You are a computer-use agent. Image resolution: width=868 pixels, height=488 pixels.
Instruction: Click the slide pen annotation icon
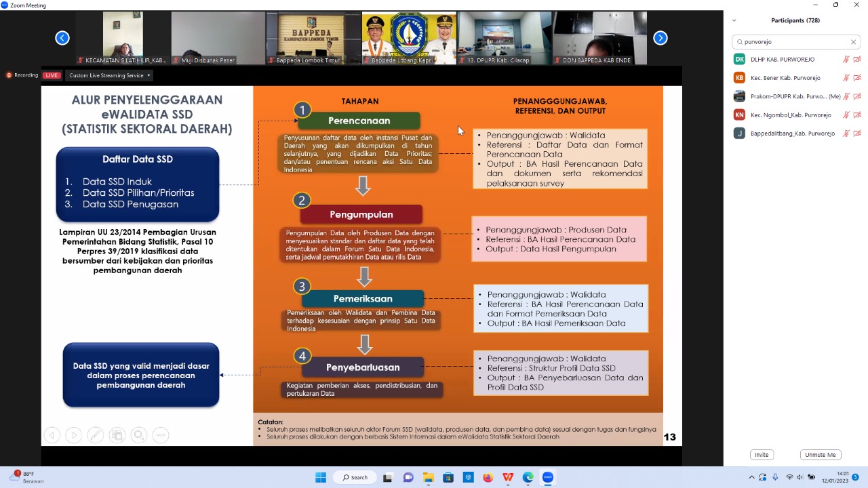(x=96, y=435)
